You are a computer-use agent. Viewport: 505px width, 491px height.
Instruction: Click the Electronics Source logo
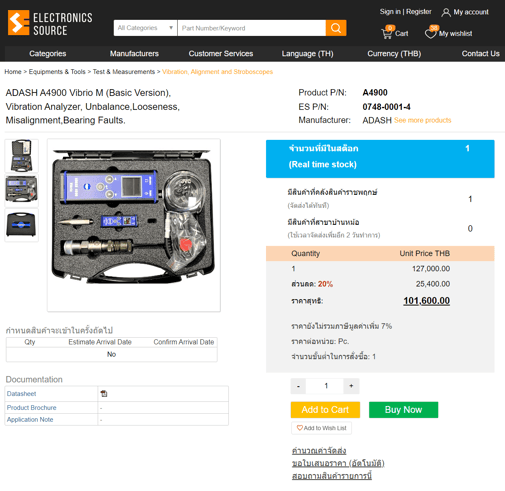tap(50, 23)
